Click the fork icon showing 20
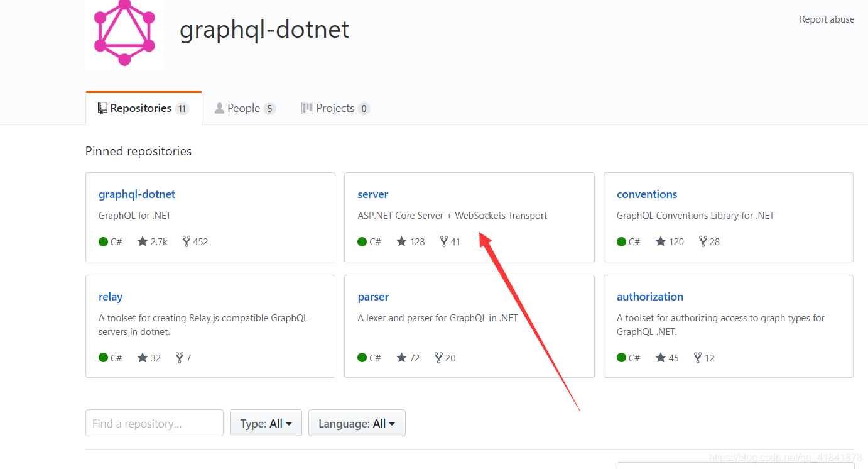Image resolution: width=868 pixels, height=469 pixels. point(438,358)
